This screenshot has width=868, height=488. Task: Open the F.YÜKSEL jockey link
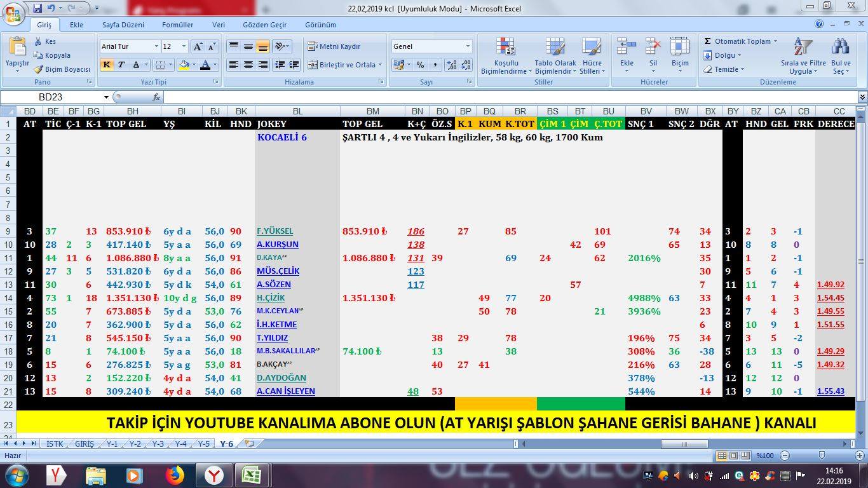[275, 231]
